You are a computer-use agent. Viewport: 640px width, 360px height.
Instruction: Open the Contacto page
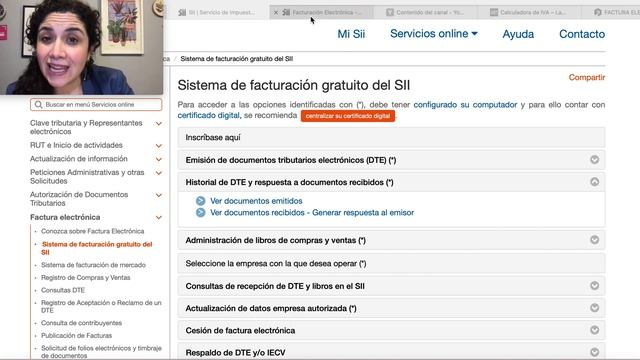click(582, 34)
